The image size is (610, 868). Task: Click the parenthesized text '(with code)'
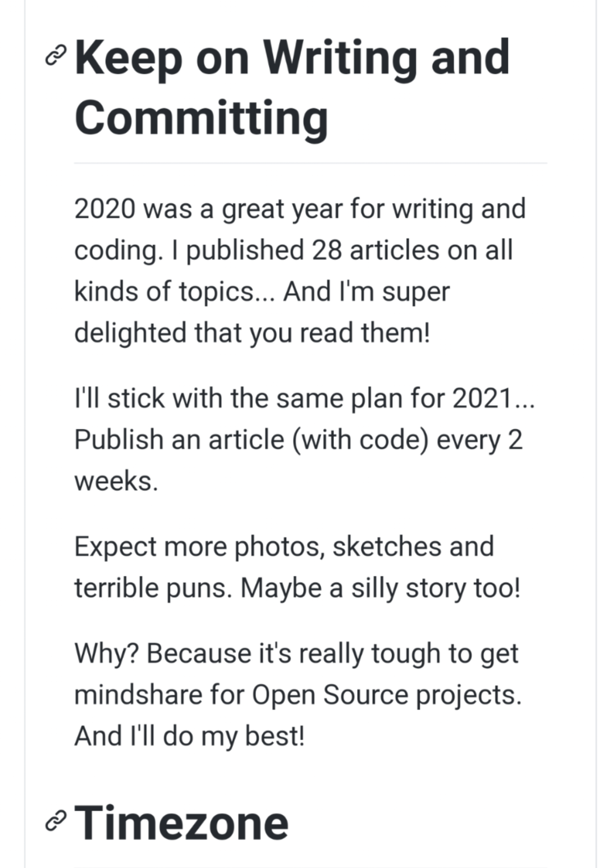pyautogui.click(x=360, y=440)
